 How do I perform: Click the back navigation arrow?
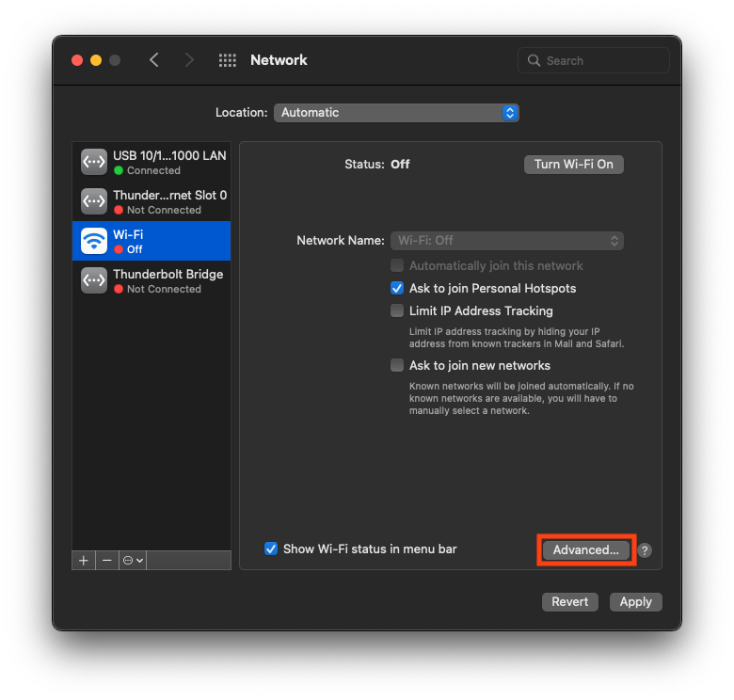(154, 60)
